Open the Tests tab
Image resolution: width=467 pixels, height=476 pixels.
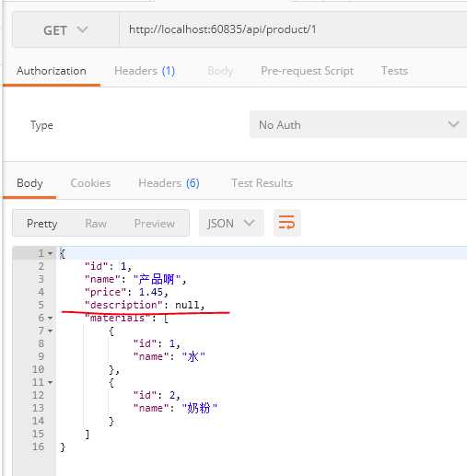point(394,71)
